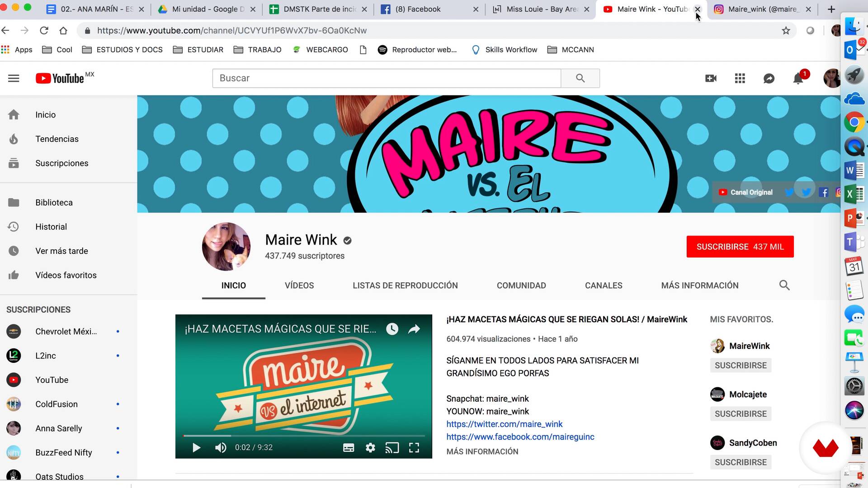Switch to LISTAS DE REPRODUCCIÓN tab

[405, 286]
